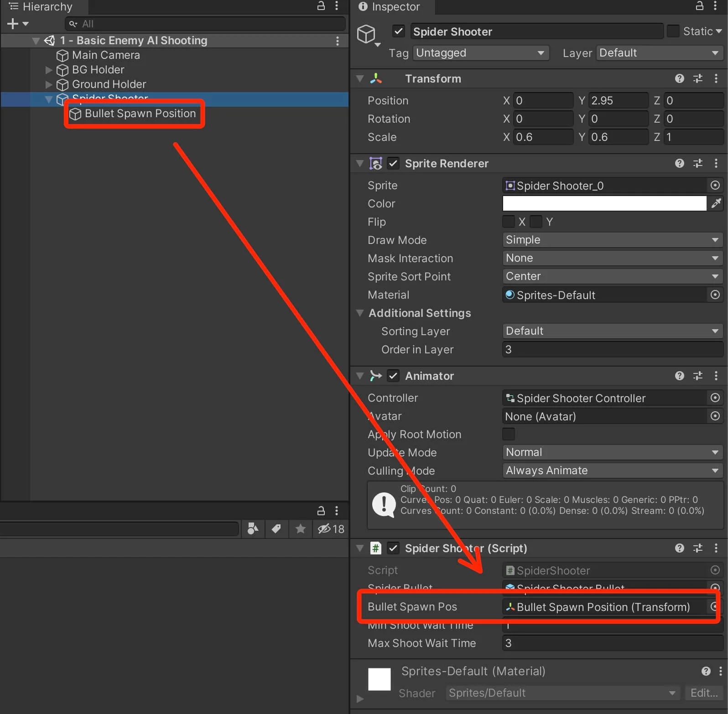
Task: Open Sprite Renderer presets
Action: tap(698, 163)
